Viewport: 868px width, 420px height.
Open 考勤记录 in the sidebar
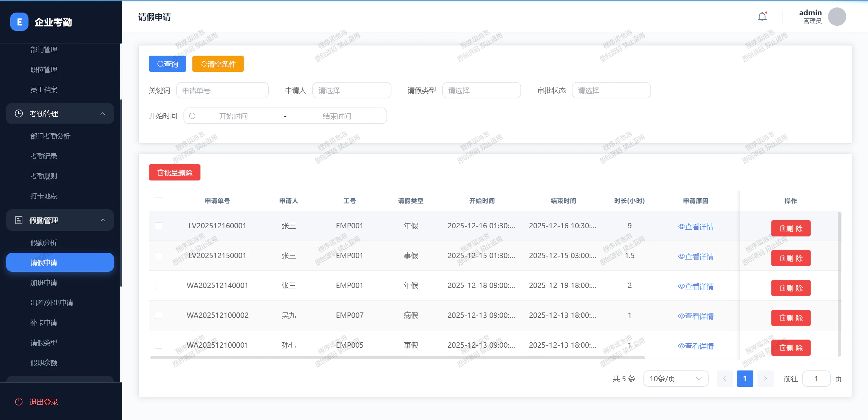click(44, 156)
